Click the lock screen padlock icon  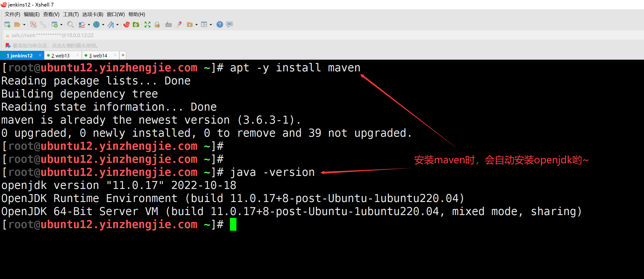pos(157,24)
